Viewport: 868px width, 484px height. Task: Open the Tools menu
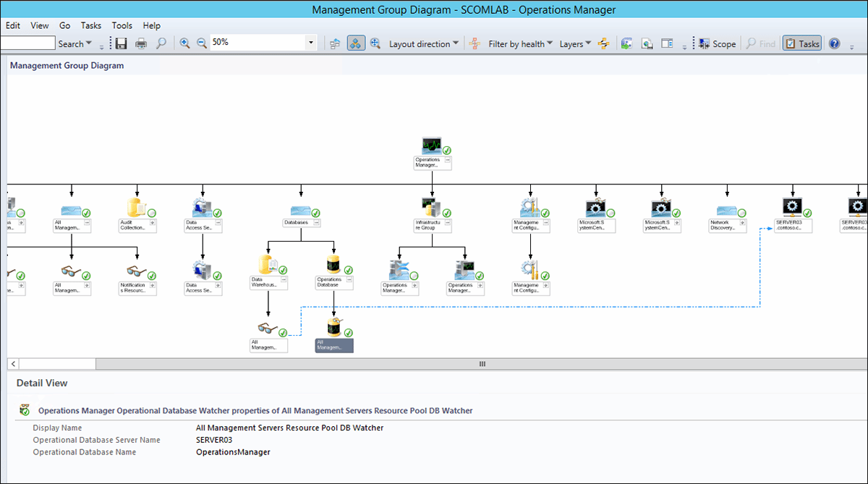click(122, 25)
